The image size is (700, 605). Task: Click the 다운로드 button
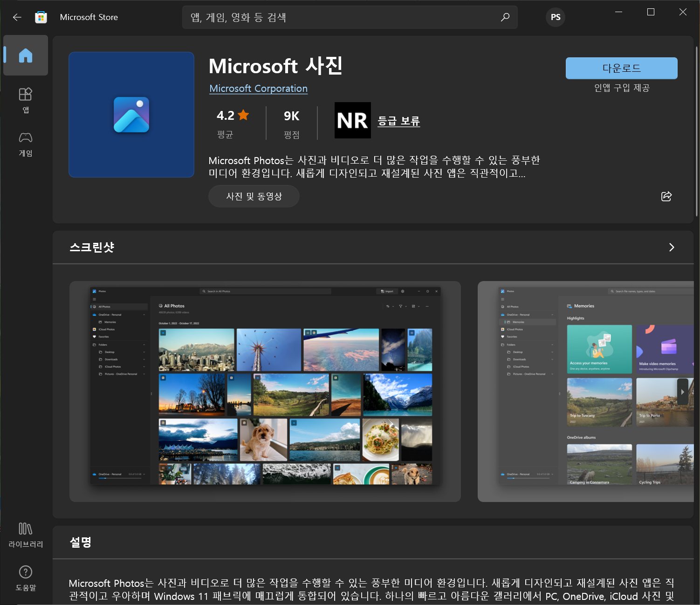tap(622, 69)
